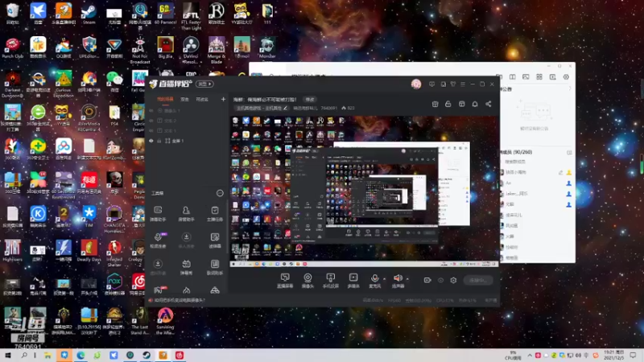Click the layout icon beside the bell
644x362 pixels.
[x=461, y=105]
